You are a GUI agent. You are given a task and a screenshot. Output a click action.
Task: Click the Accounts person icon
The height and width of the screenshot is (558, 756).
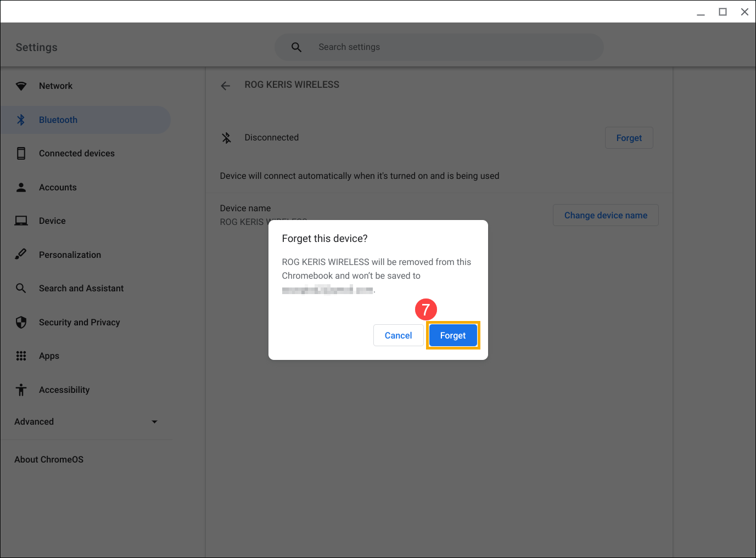21,187
